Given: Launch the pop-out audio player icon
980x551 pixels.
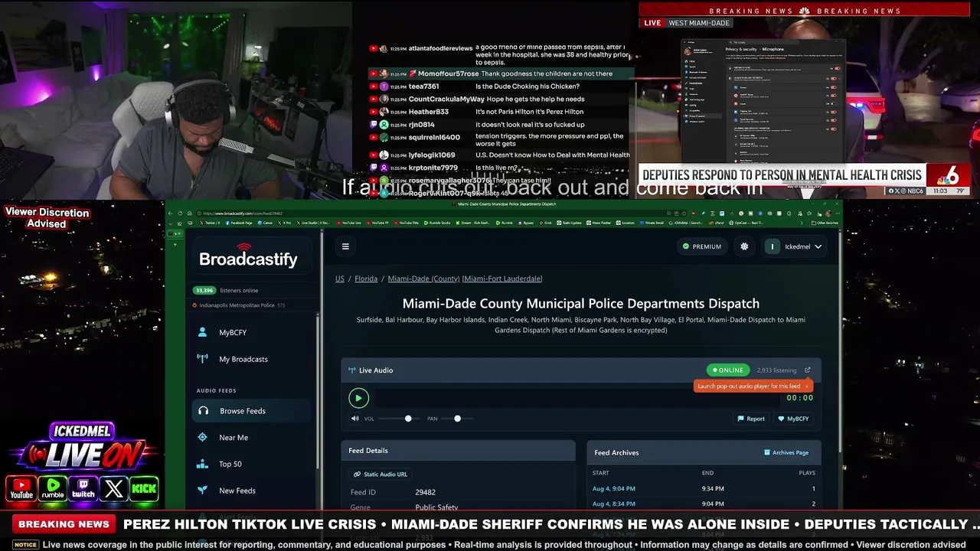Looking at the screenshot, I should [x=807, y=370].
